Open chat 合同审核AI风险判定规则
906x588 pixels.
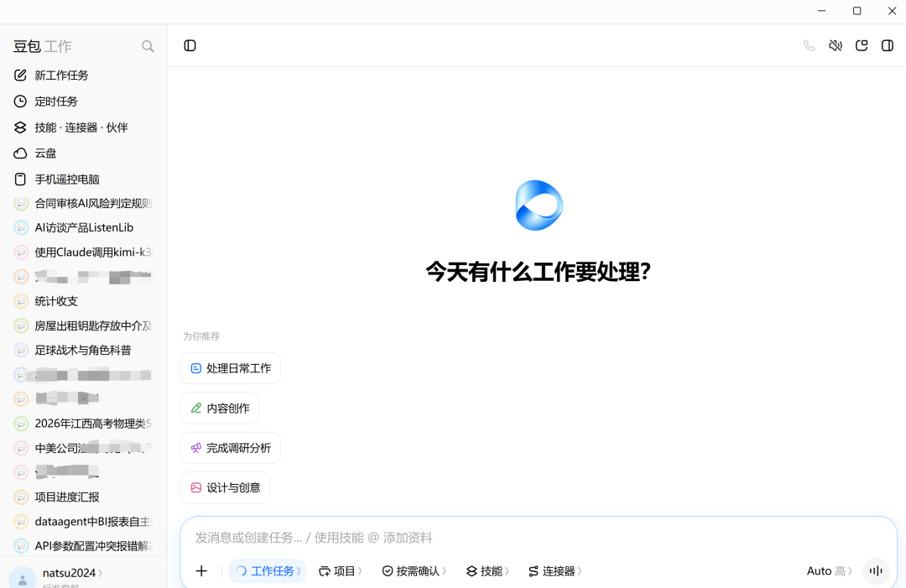click(x=84, y=203)
